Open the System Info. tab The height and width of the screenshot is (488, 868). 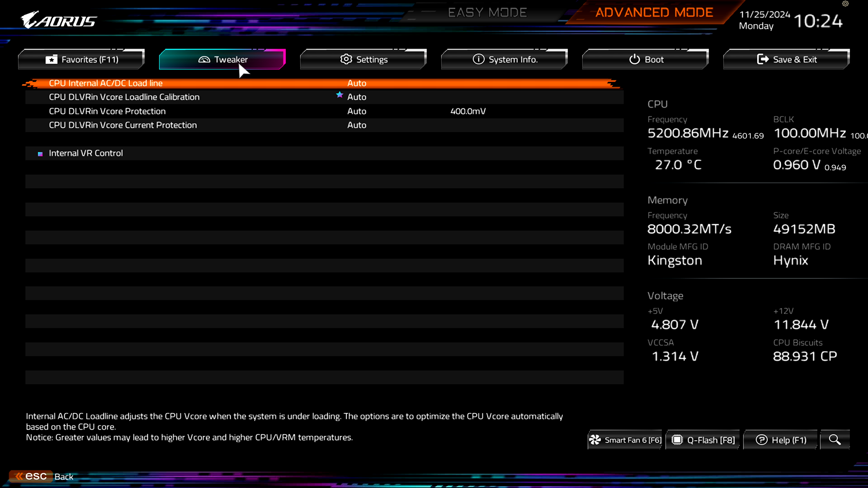pyautogui.click(x=505, y=59)
